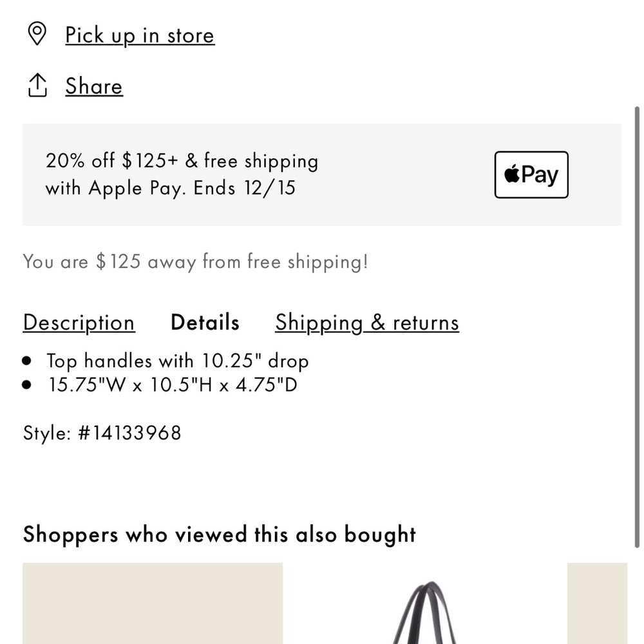Select the Details tab
The height and width of the screenshot is (644, 644).
click(204, 322)
